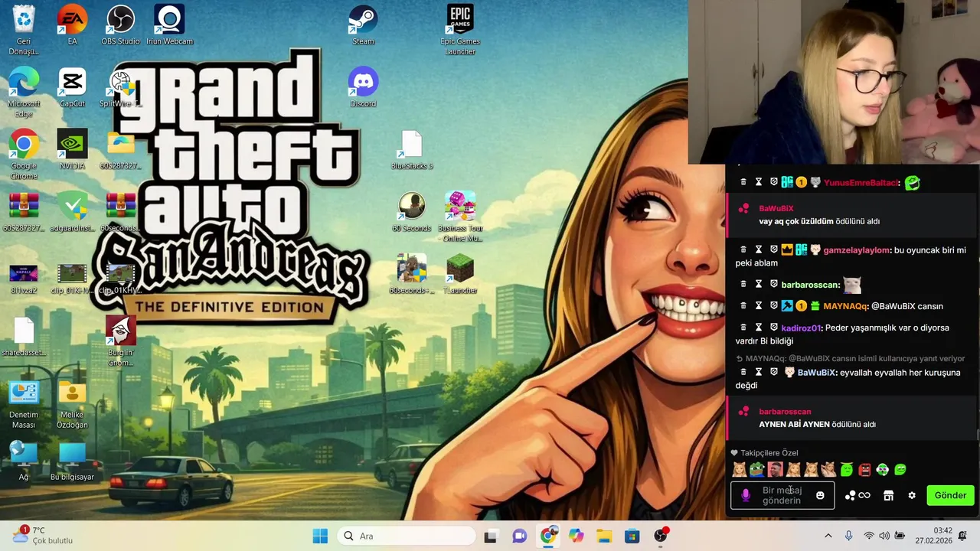Select the BlueStacks 5 shortcut

coord(412,149)
